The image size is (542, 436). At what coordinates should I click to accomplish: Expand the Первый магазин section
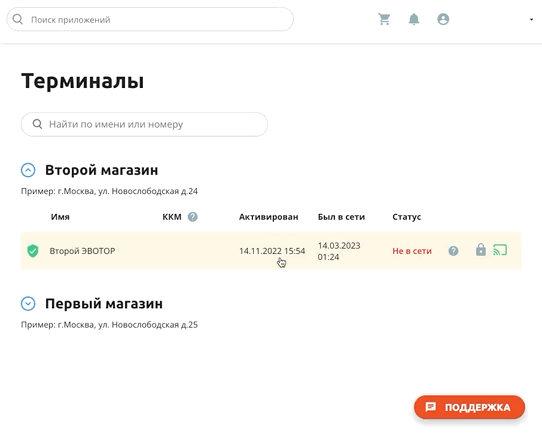28,304
